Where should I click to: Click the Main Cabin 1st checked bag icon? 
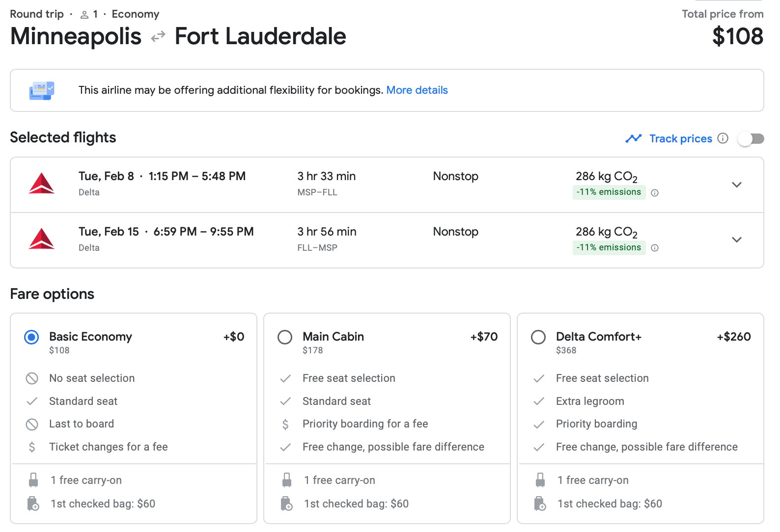coord(287,504)
